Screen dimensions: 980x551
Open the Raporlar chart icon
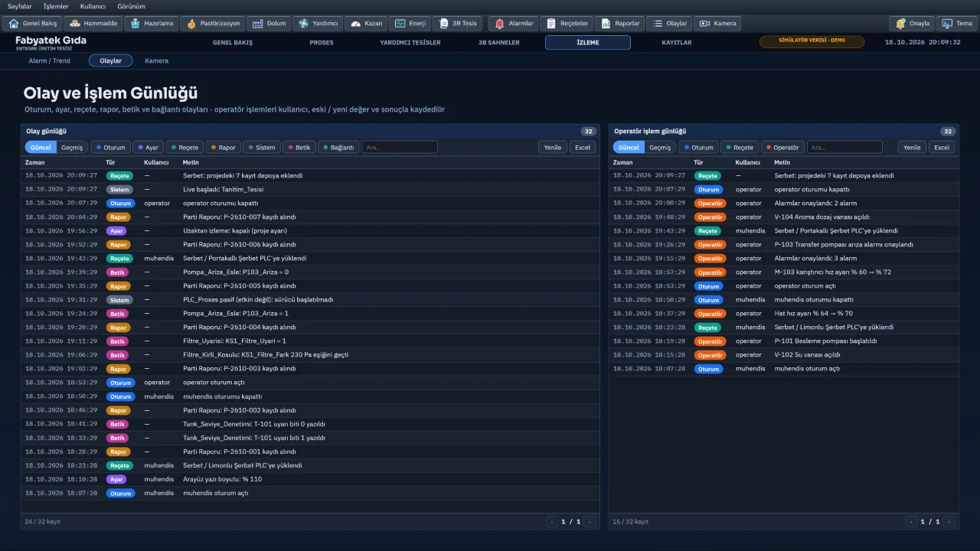[619, 24]
